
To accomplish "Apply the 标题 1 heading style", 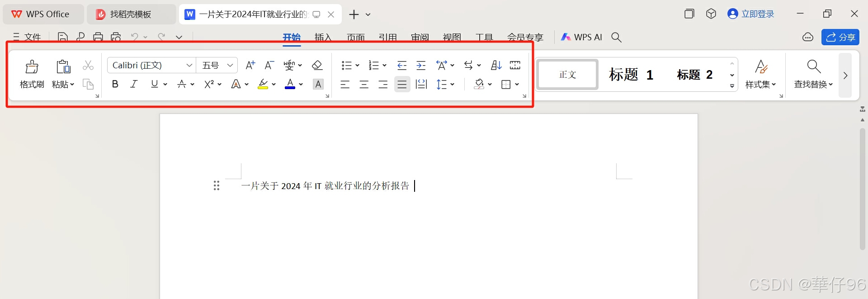I will [631, 74].
